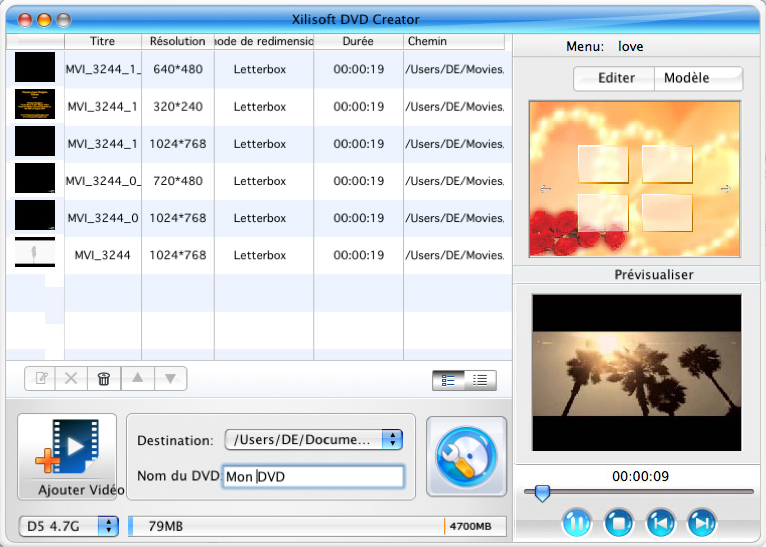Click the 720*480 resolution cell
766x547 pixels.
(178, 181)
